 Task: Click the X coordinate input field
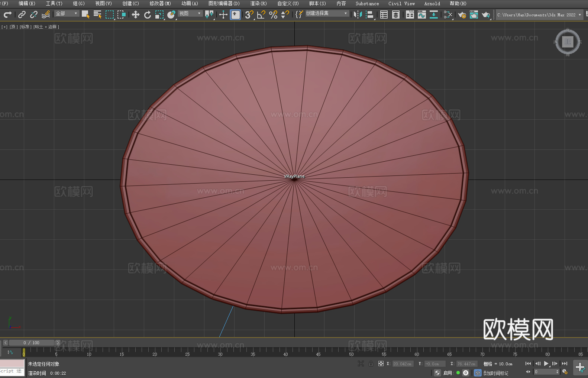coord(403,364)
